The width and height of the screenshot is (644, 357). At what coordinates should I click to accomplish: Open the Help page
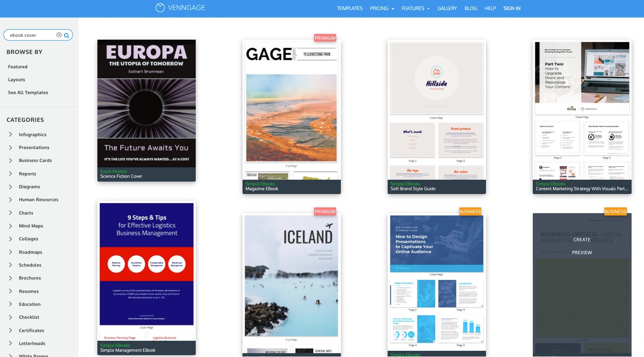click(x=490, y=9)
